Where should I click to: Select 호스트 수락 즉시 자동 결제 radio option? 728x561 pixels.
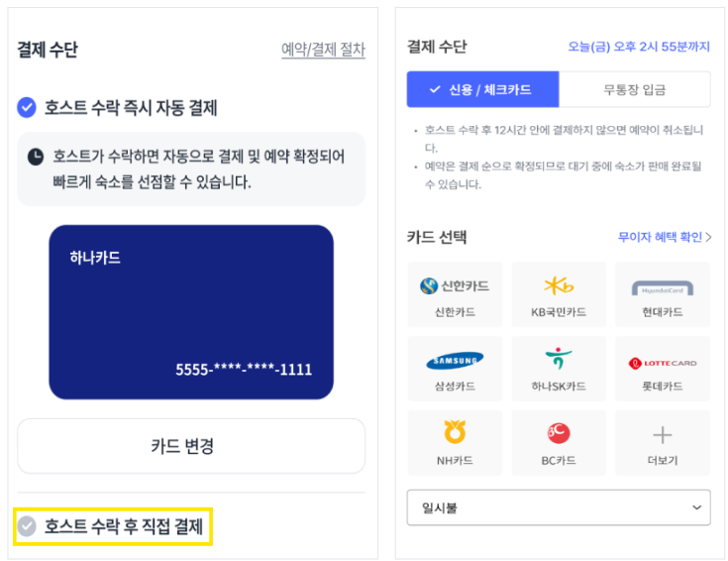pos(27,107)
